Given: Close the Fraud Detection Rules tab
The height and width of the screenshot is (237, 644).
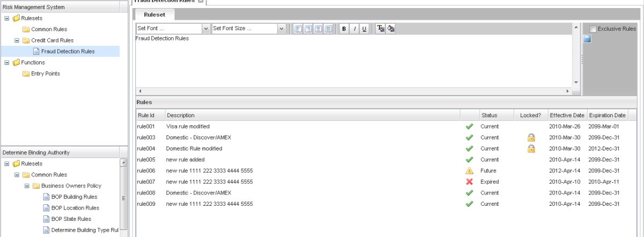Looking at the screenshot, I should click(200, 2).
